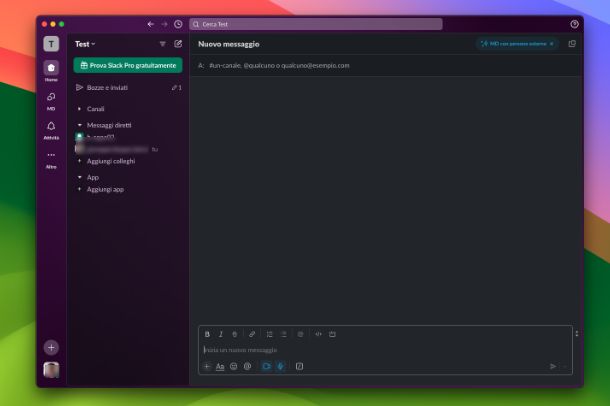
Task: Toggle italic formatting
Action: [221, 334]
